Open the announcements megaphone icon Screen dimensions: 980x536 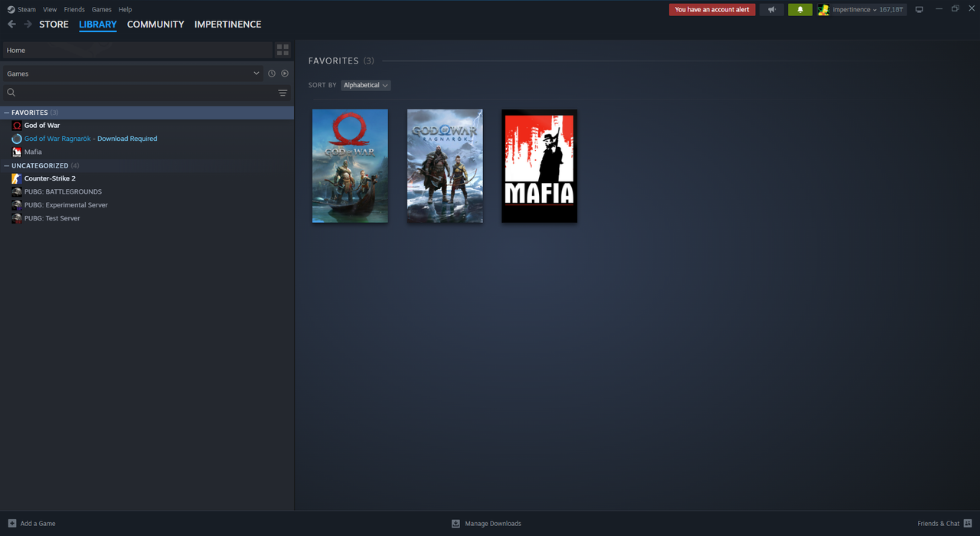click(772, 10)
